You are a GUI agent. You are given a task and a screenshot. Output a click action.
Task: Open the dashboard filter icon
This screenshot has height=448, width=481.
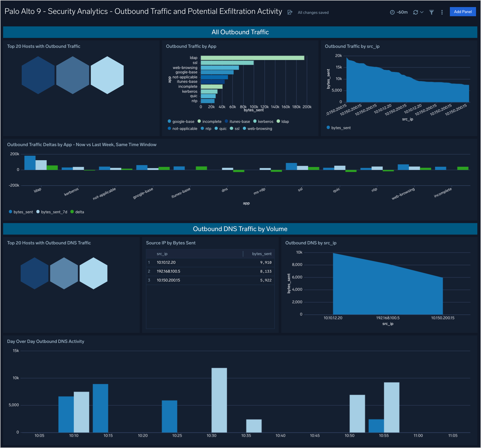click(431, 12)
